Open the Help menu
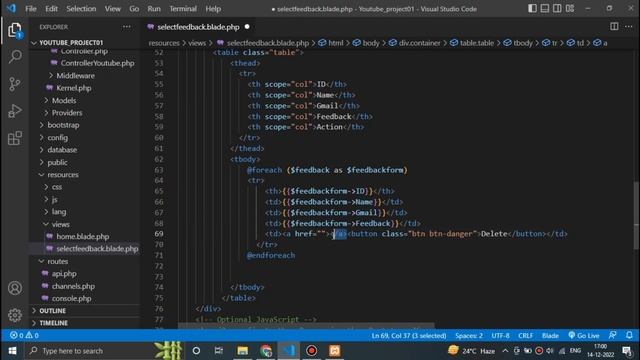 [213, 9]
